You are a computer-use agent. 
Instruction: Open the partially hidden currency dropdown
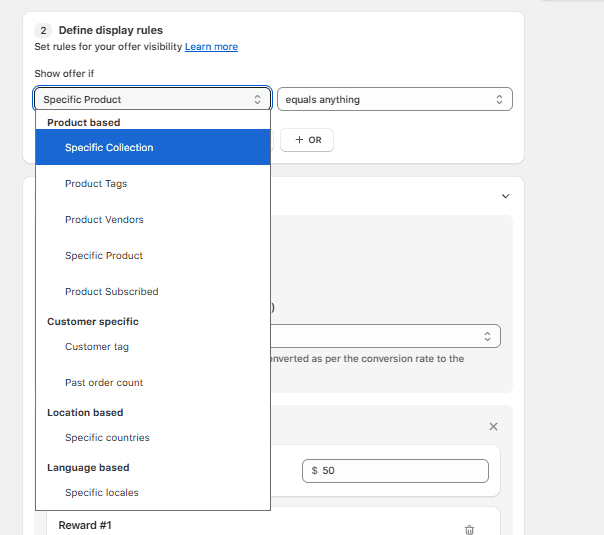385,336
